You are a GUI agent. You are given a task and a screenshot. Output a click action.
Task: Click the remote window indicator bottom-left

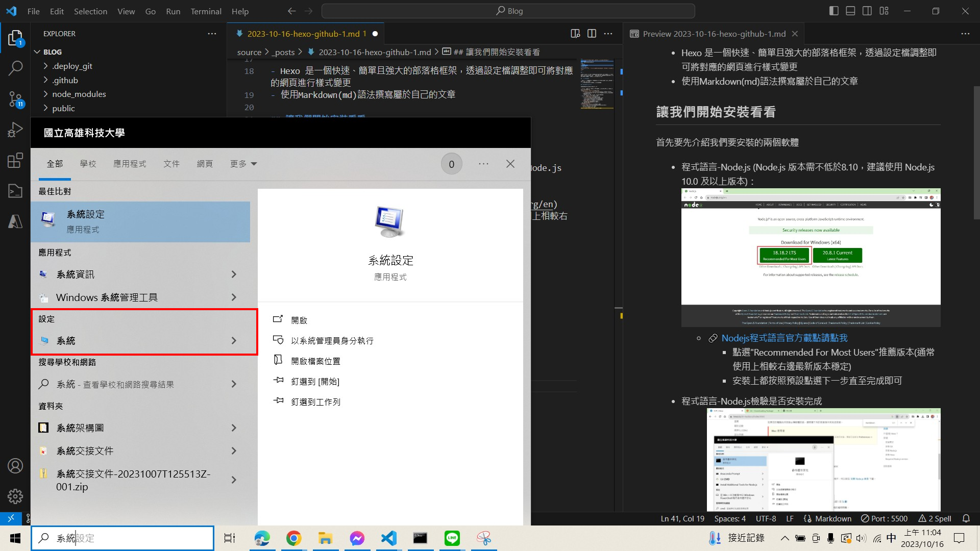(x=10, y=518)
